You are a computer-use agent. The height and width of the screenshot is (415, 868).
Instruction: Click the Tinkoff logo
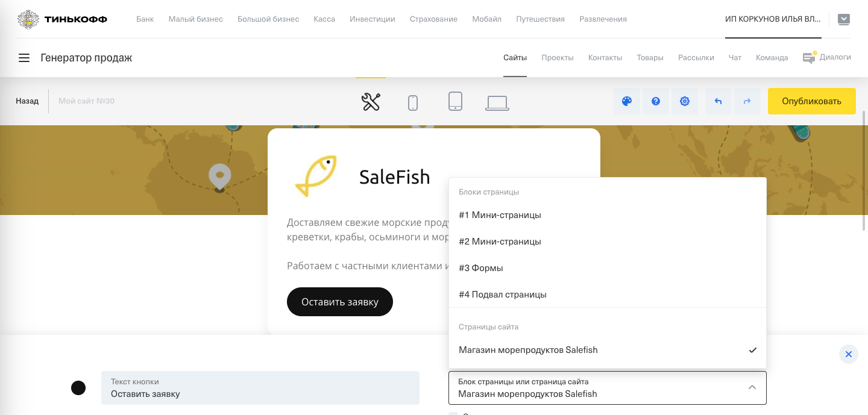63,19
